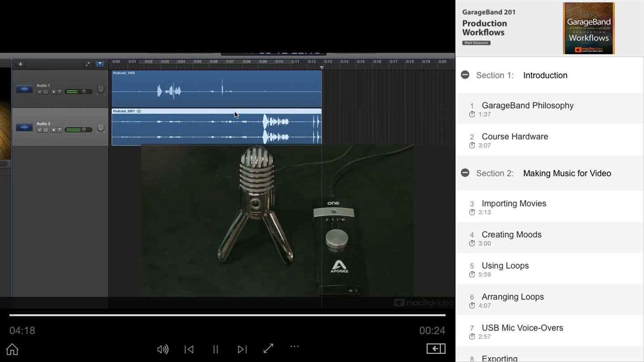This screenshot has width=644, height=362.
Task: Pause the video playback
Action: pyautogui.click(x=216, y=349)
